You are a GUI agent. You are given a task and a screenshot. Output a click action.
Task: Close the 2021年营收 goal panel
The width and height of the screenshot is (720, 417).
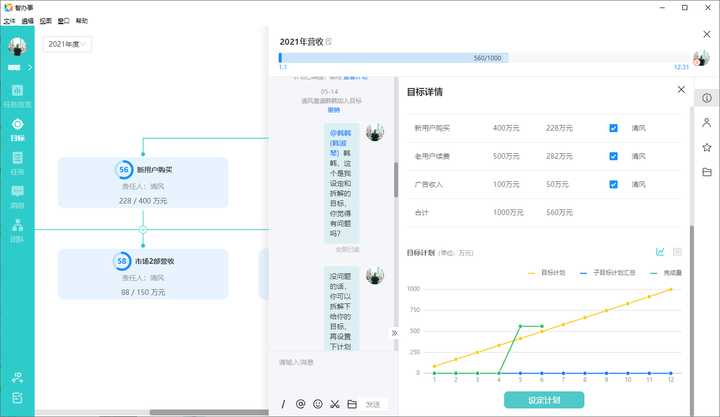point(707,34)
